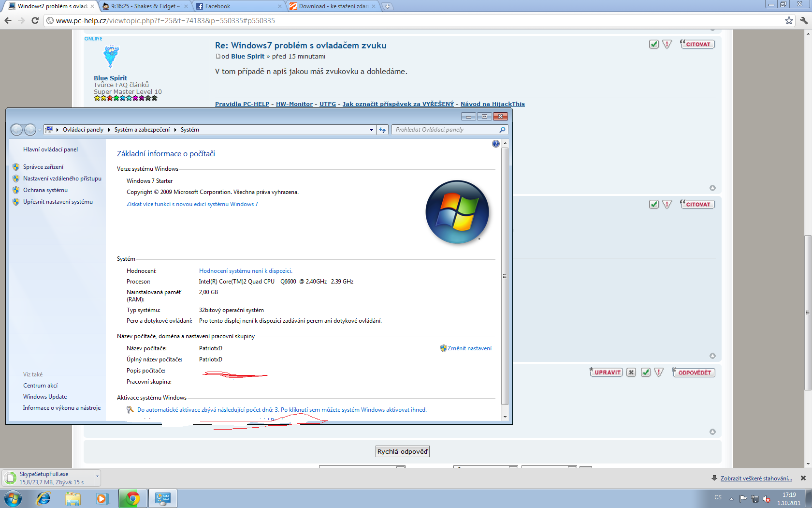The image size is (812, 508).
Task: Open the Windows Start menu
Action: click(13, 498)
